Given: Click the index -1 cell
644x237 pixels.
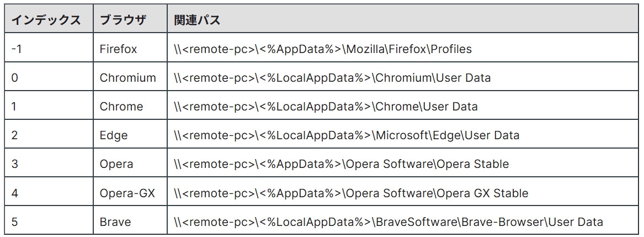Looking at the screenshot, I should coord(17,49).
